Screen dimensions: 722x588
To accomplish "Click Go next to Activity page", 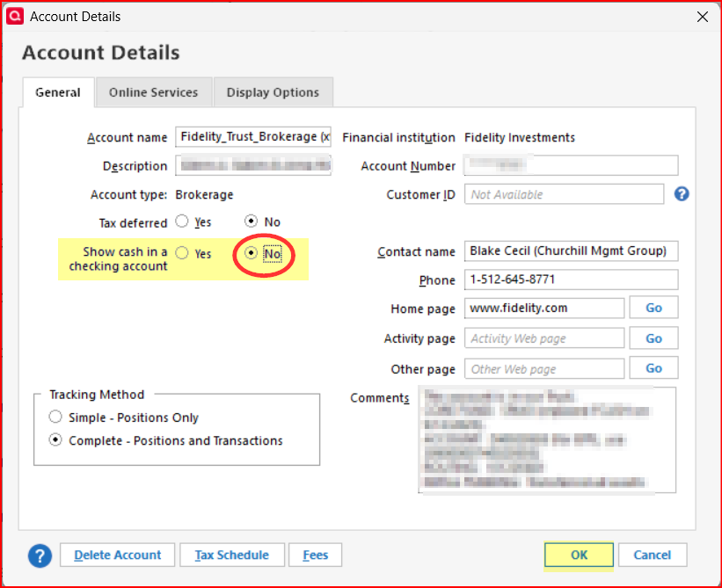I will [654, 338].
